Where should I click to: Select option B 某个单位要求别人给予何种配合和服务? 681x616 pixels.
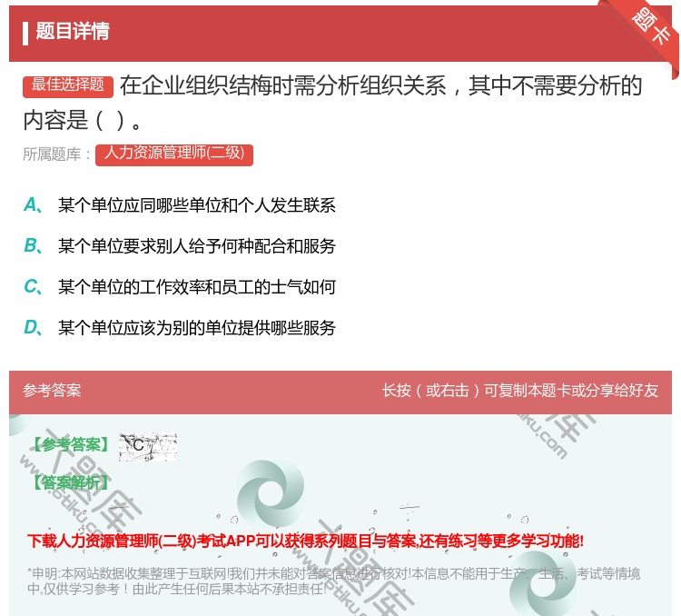[180, 246]
